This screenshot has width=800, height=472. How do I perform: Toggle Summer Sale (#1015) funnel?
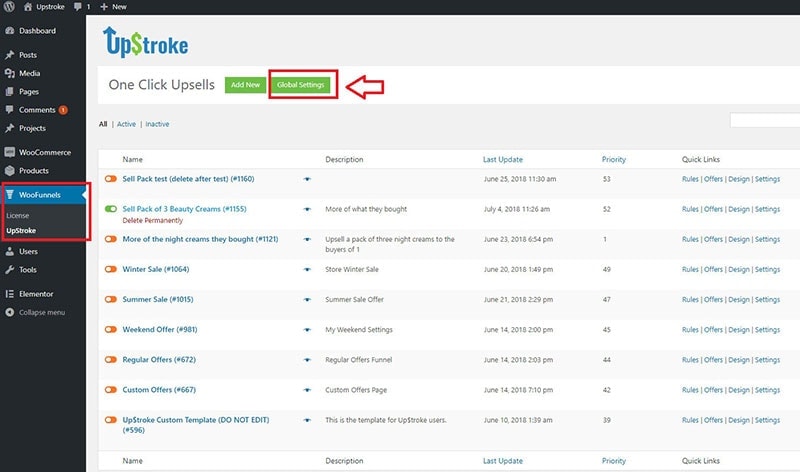click(x=111, y=299)
